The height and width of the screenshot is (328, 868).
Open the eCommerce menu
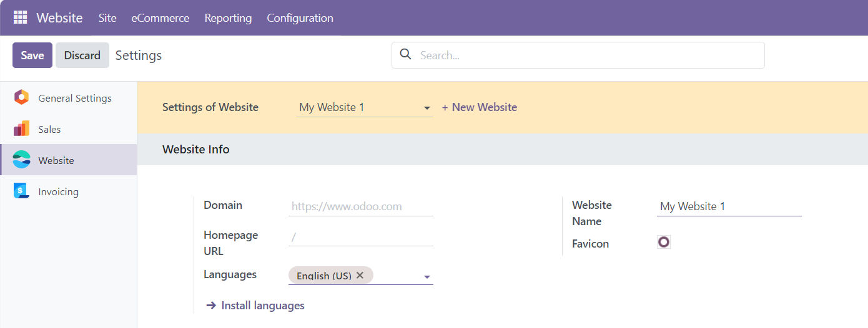(x=160, y=18)
